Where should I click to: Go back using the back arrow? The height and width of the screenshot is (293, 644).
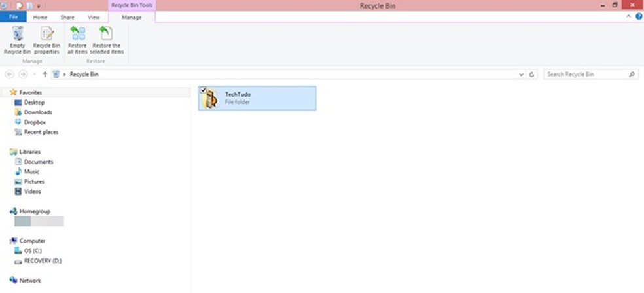[x=10, y=75]
